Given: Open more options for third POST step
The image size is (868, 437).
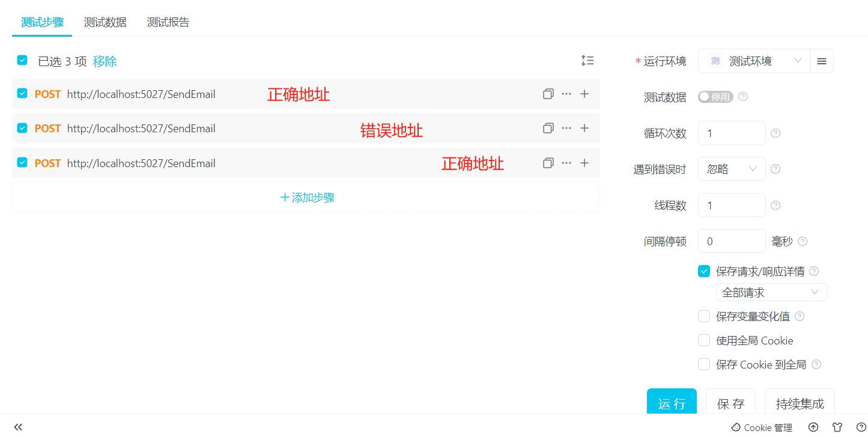Looking at the screenshot, I should click(566, 163).
